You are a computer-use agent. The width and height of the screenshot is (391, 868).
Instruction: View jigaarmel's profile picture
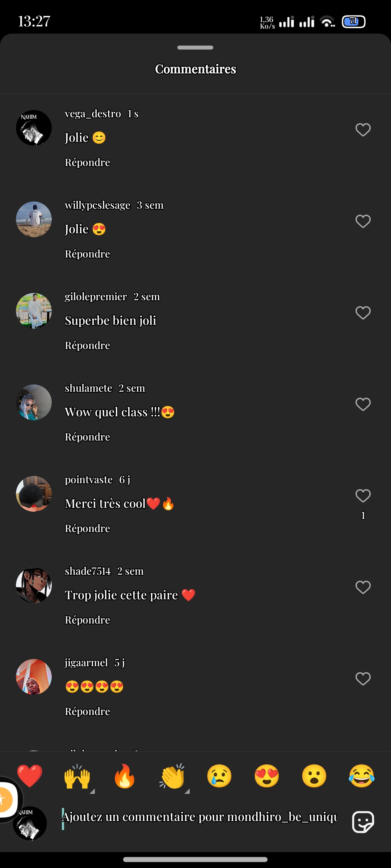coord(34,677)
